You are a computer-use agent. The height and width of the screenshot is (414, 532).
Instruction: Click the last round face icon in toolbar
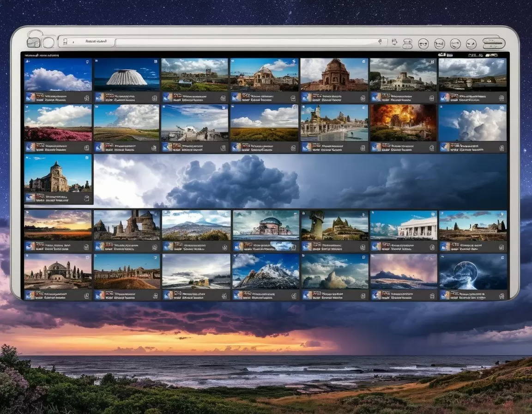tap(471, 43)
